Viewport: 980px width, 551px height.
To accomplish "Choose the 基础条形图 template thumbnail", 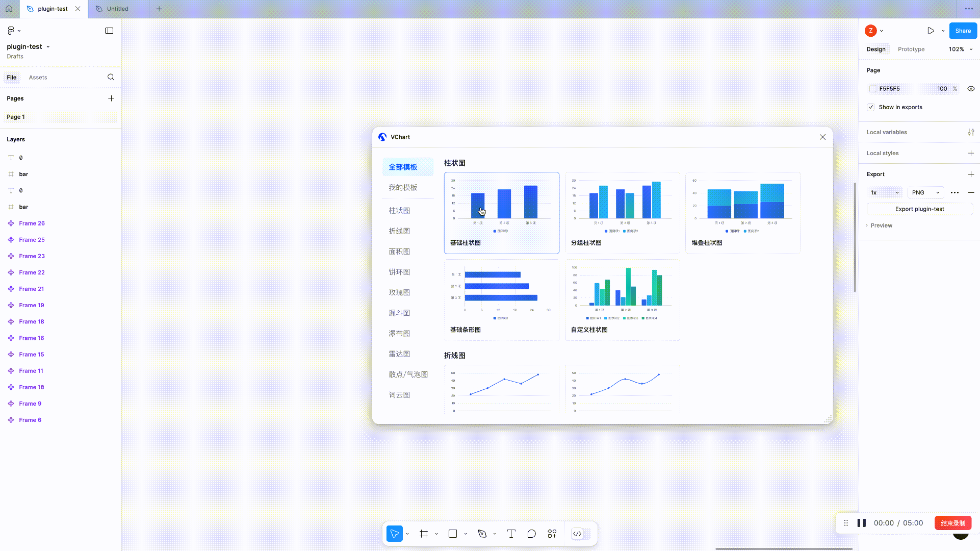I will tap(502, 300).
